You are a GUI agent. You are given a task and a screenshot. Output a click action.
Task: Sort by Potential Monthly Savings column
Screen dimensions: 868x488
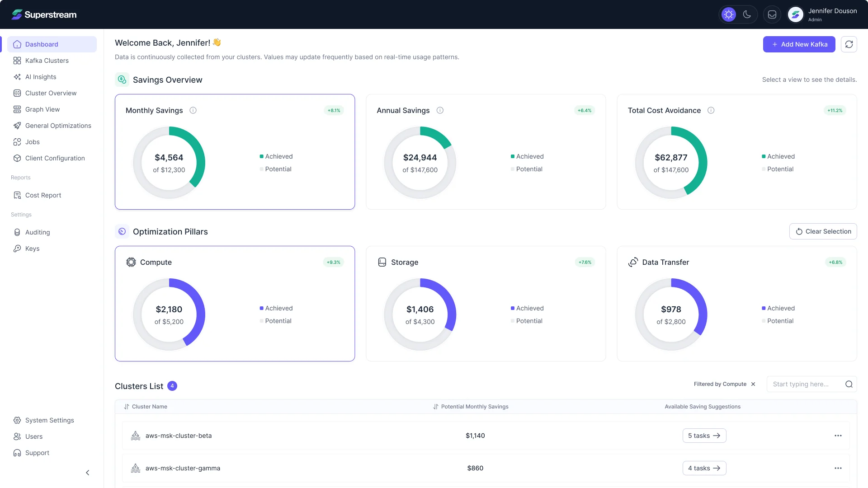[x=471, y=407]
